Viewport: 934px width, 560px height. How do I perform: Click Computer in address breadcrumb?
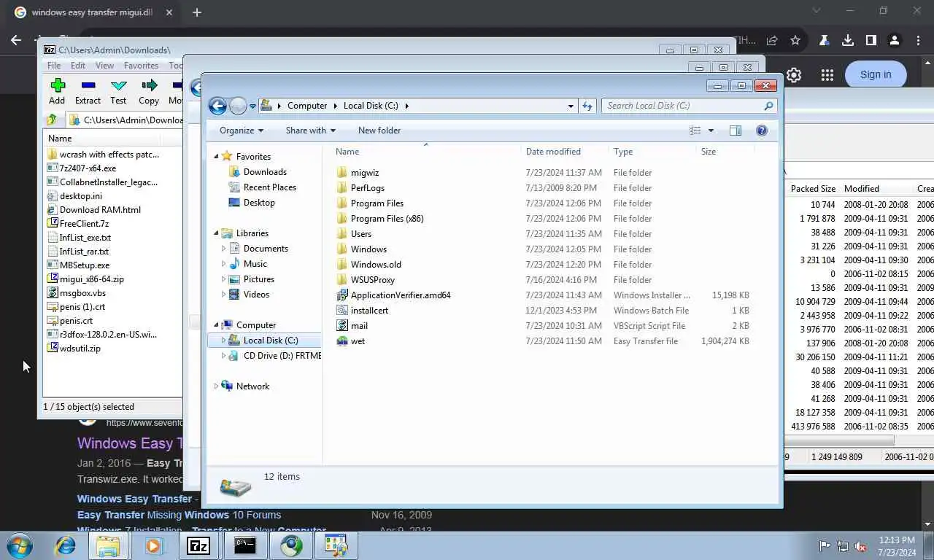307,106
